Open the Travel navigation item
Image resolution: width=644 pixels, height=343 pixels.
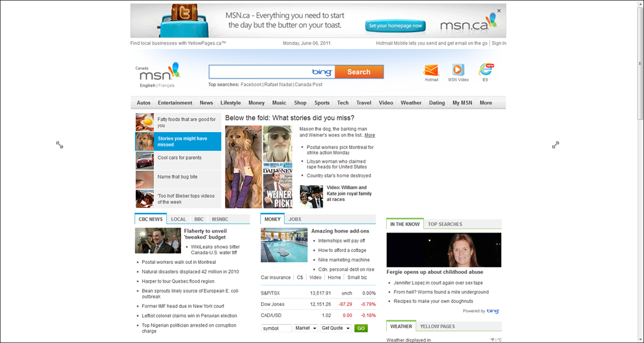click(x=364, y=103)
